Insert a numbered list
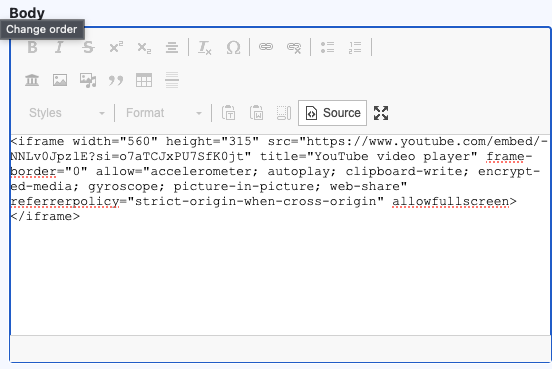The width and height of the screenshot is (554, 369). point(355,47)
